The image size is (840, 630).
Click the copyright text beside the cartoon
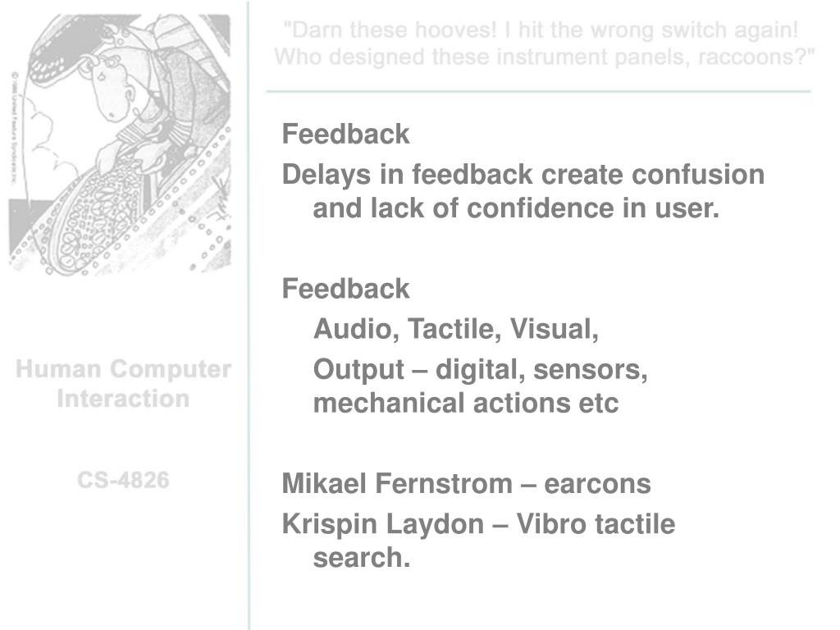[15, 127]
